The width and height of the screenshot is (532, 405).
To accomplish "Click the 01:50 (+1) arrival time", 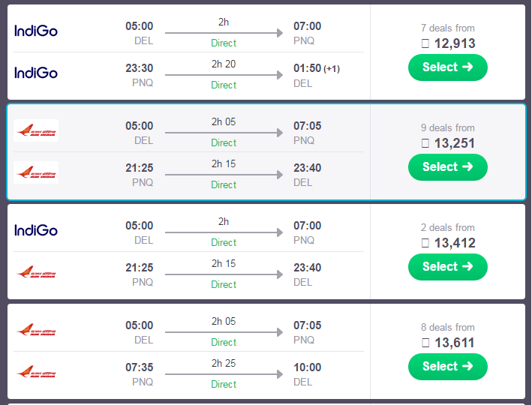I will click(316, 68).
